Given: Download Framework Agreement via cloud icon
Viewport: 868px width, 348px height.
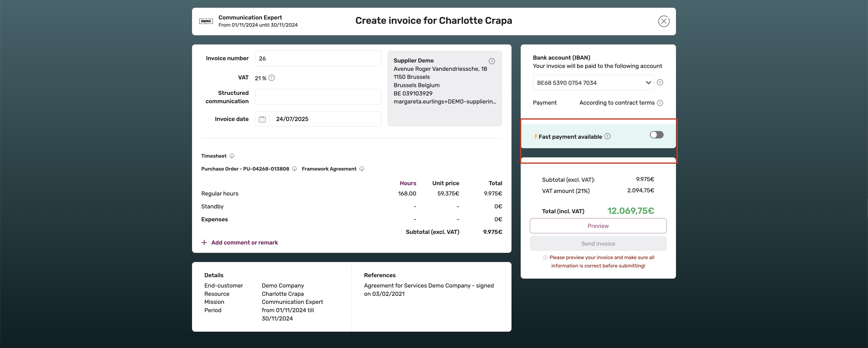Looking at the screenshot, I should [x=362, y=169].
